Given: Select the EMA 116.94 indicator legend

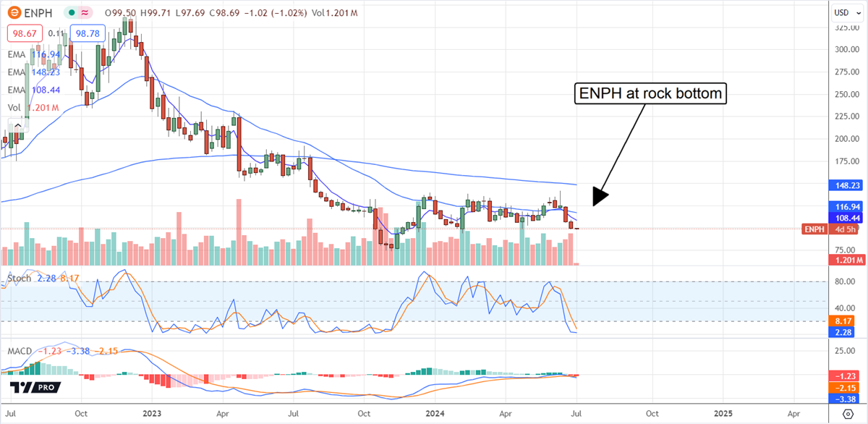Looking at the screenshot, I should [x=33, y=54].
